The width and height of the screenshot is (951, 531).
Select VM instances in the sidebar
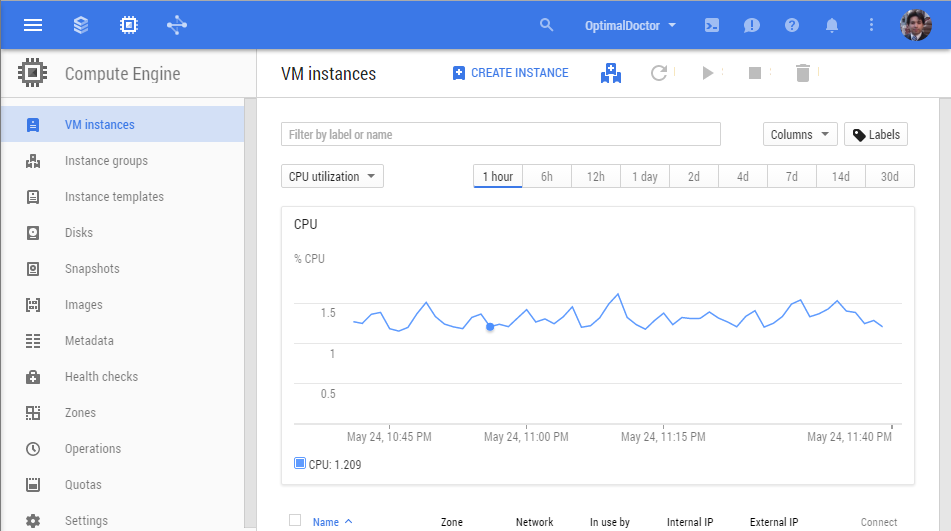[x=123, y=124]
